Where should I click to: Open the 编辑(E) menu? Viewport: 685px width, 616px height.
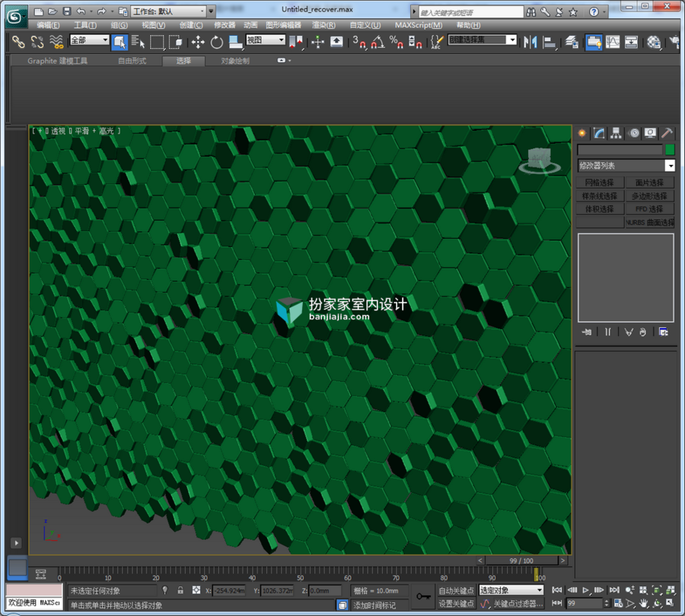pyautogui.click(x=48, y=25)
